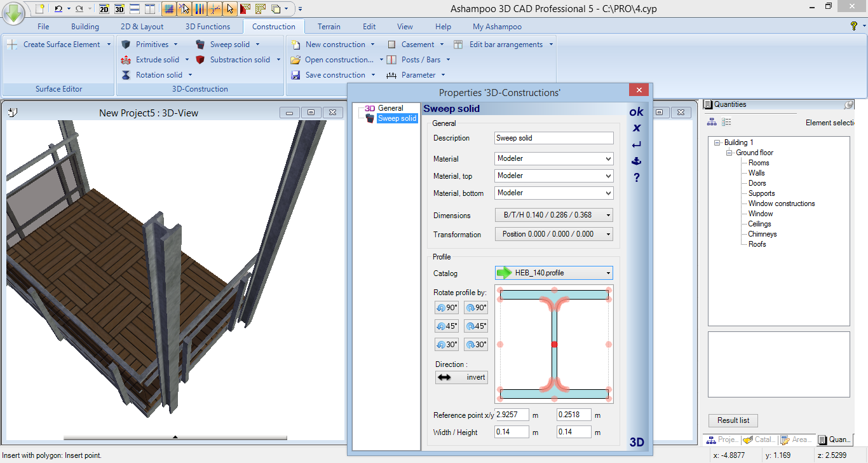Click the Rotation solid tool

pyautogui.click(x=158, y=75)
